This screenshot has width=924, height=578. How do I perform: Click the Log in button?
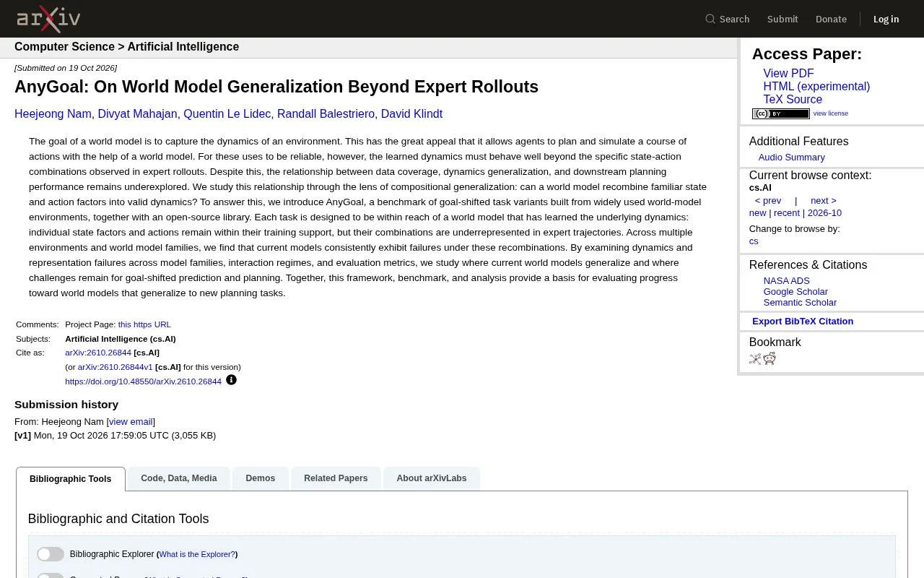(886, 19)
